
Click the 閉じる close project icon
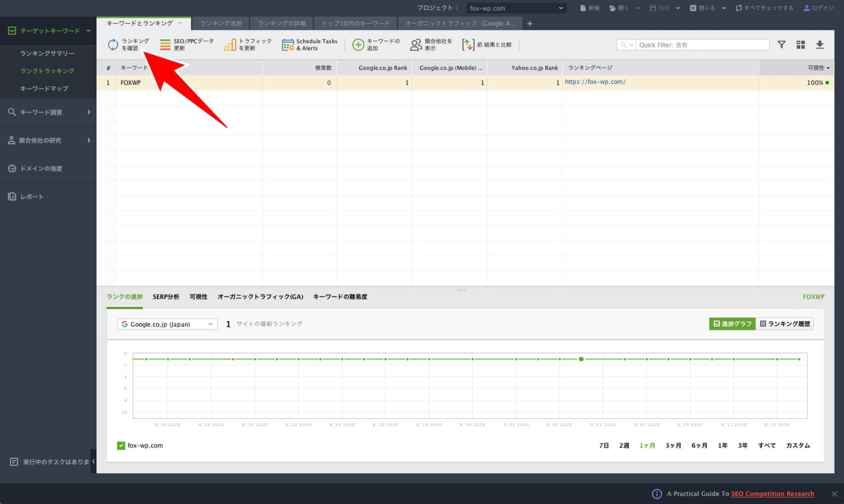click(x=693, y=8)
